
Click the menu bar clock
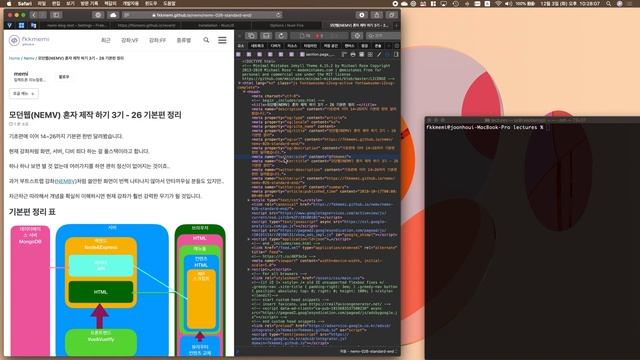coord(570,3)
